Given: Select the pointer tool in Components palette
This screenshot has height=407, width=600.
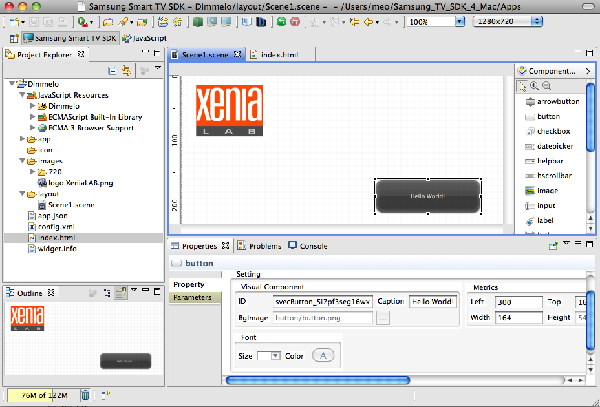Looking at the screenshot, I should pos(522,86).
